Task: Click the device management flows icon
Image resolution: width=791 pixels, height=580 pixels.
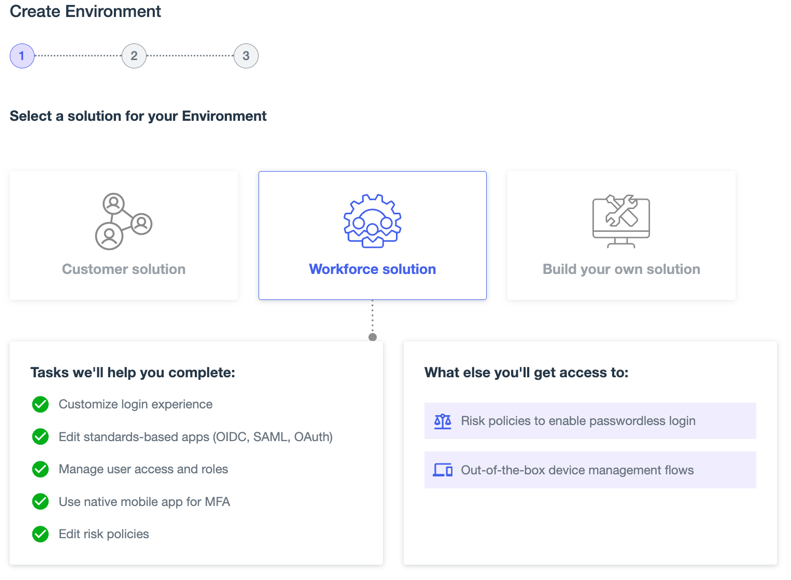Action: click(x=443, y=470)
